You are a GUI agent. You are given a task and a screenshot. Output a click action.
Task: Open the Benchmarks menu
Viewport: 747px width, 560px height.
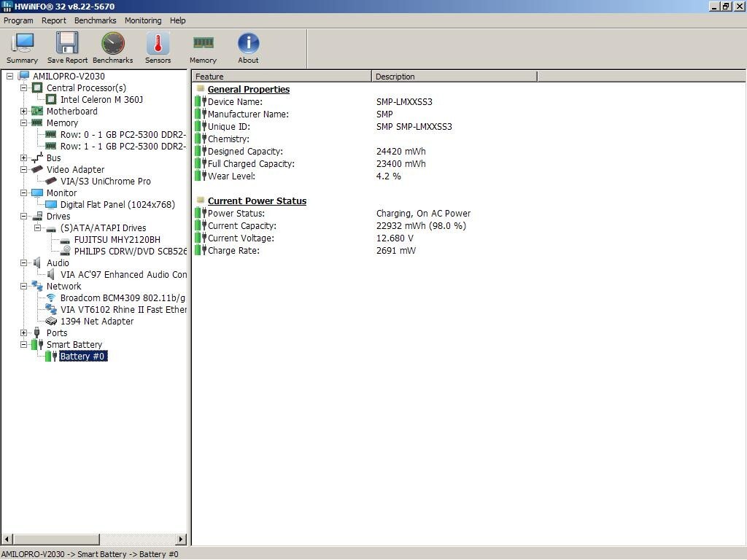(x=96, y=20)
